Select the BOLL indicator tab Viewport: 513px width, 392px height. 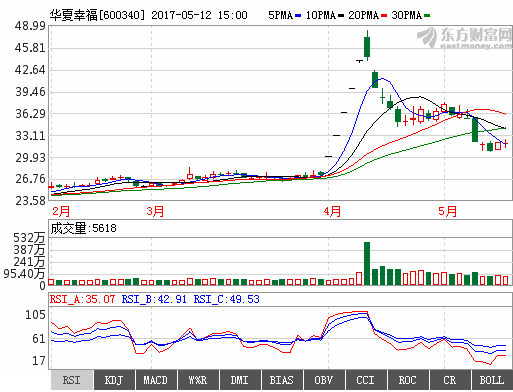click(x=492, y=380)
